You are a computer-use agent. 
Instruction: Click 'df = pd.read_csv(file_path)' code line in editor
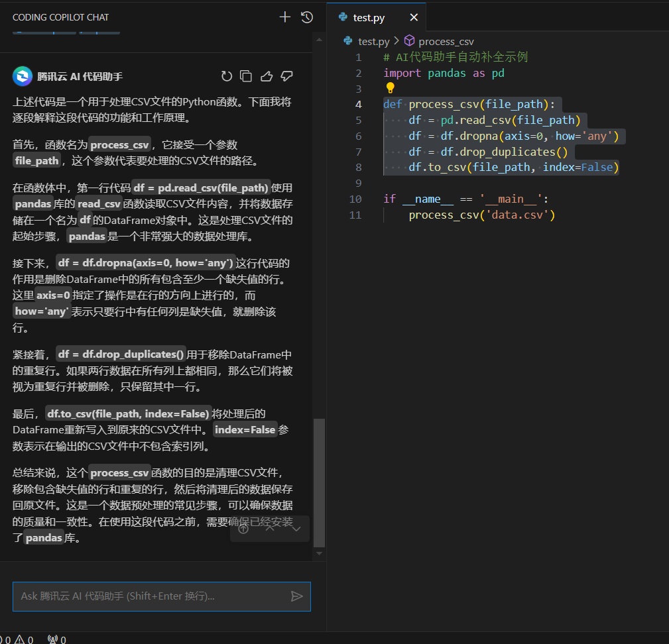click(x=495, y=120)
